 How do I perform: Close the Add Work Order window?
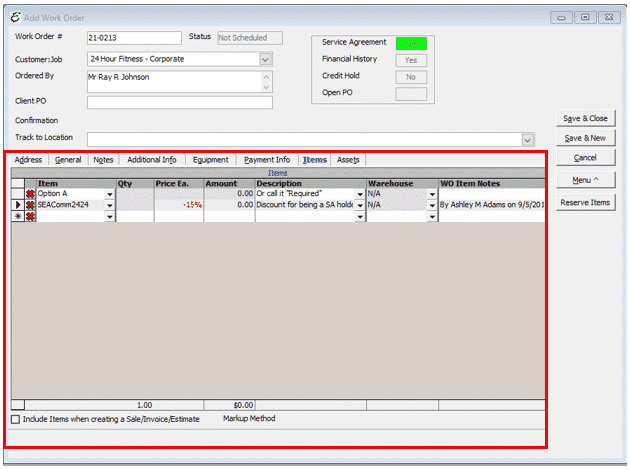[609, 18]
